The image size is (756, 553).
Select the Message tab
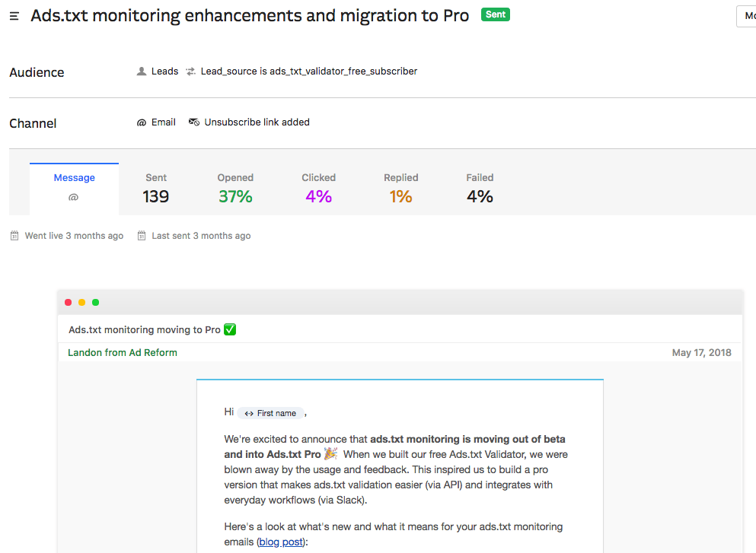tap(75, 187)
